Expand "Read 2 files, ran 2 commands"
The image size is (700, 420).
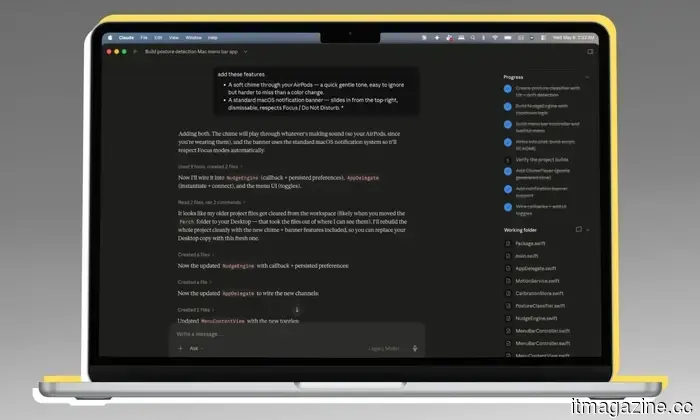click(x=211, y=202)
